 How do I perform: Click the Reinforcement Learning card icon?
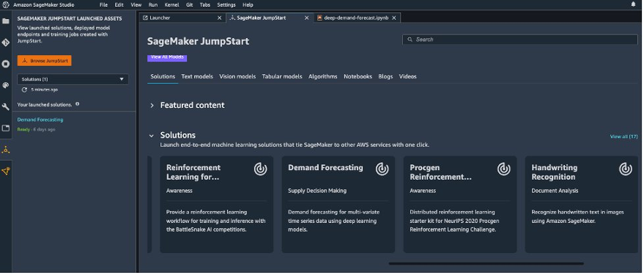(x=260, y=169)
